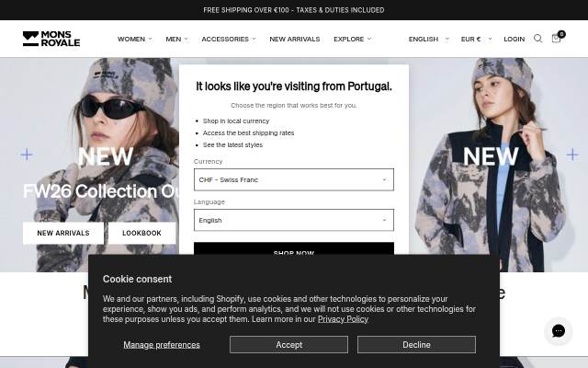Click the hero New Arrivals button
The width and height of the screenshot is (588, 368).
63,233
